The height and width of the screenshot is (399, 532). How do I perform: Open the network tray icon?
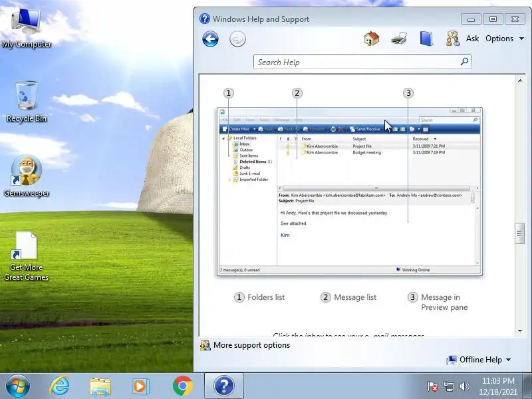(448, 386)
